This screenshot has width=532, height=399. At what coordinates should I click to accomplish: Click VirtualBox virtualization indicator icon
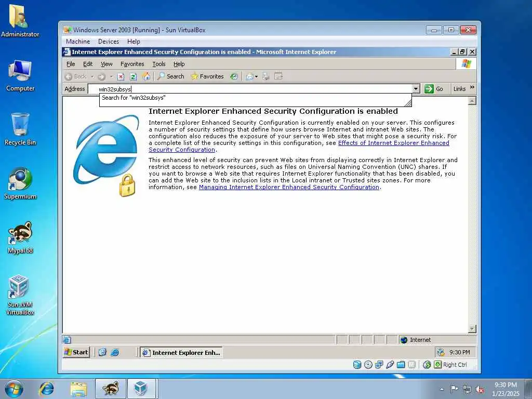[411, 365]
